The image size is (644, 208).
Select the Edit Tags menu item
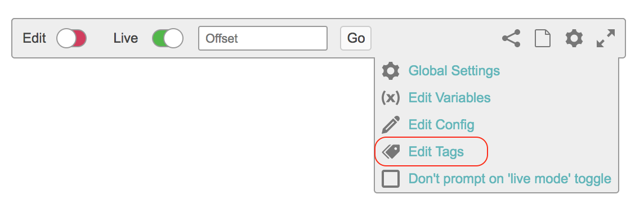[x=436, y=152]
